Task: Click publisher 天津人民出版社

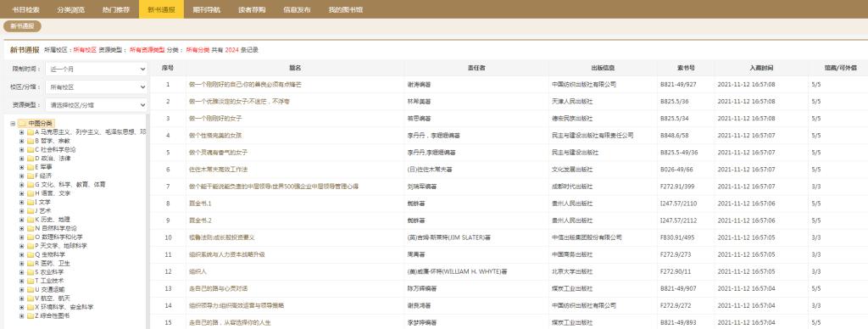Action: (572, 102)
